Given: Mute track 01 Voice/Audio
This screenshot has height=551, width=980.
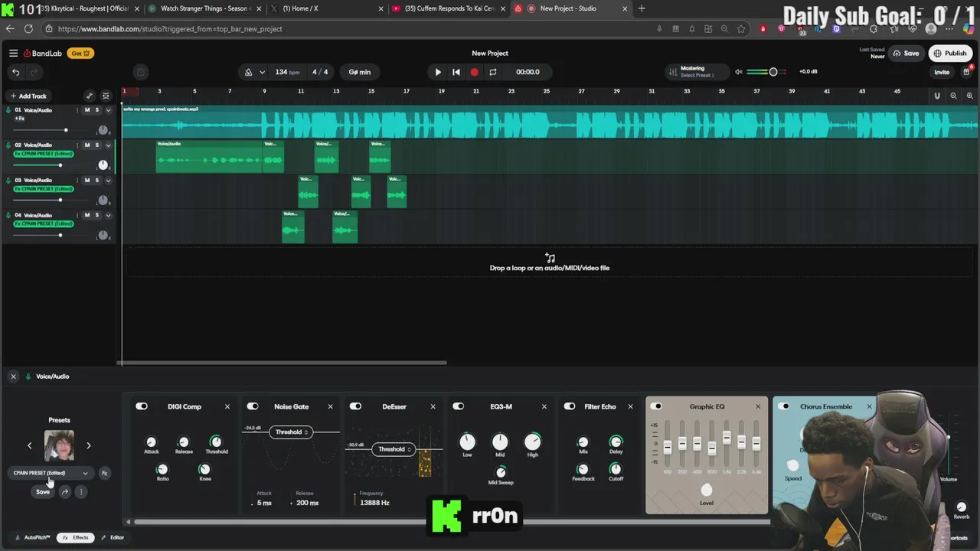Looking at the screenshot, I should point(87,110).
